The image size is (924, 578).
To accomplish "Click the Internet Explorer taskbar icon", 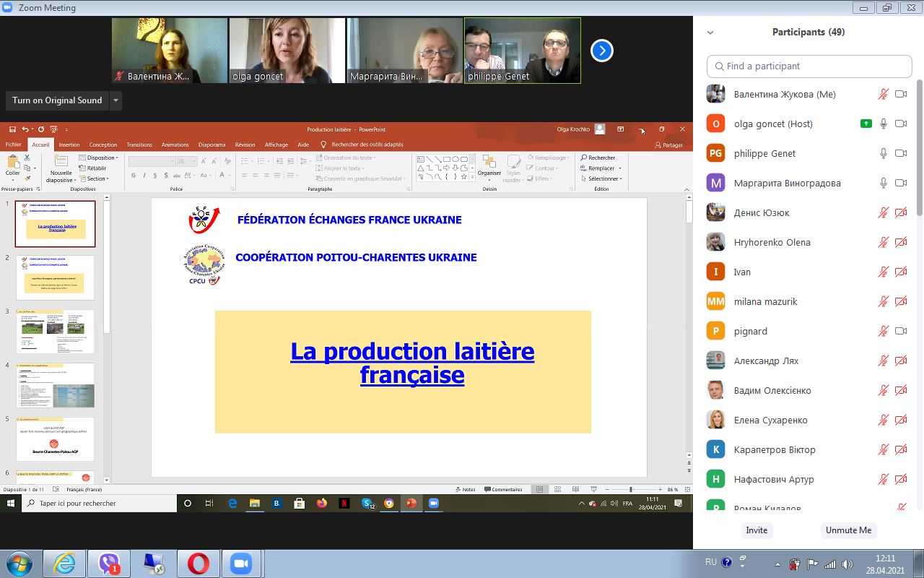I will click(64, 563).
